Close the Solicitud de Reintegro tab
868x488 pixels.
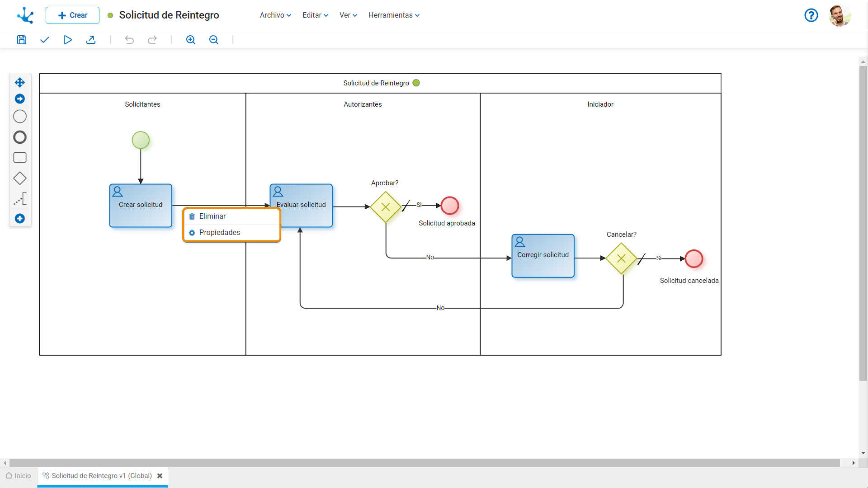point(160,476)
